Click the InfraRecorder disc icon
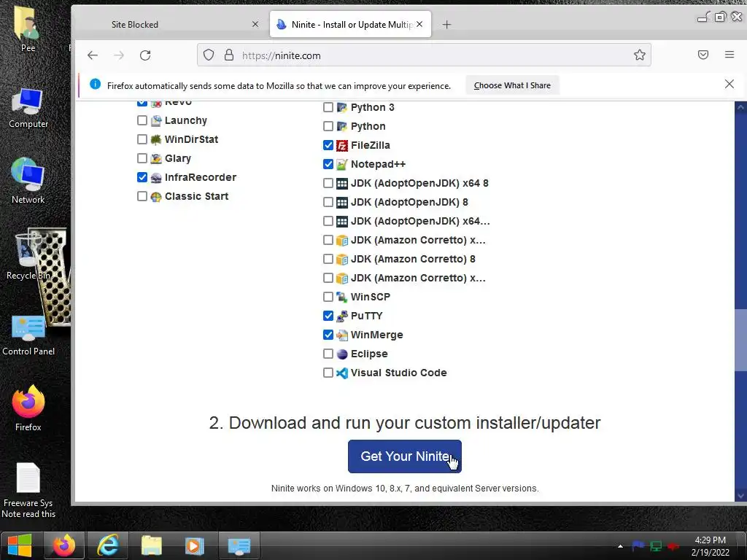 pyautogui.click(x=156, y=178)
